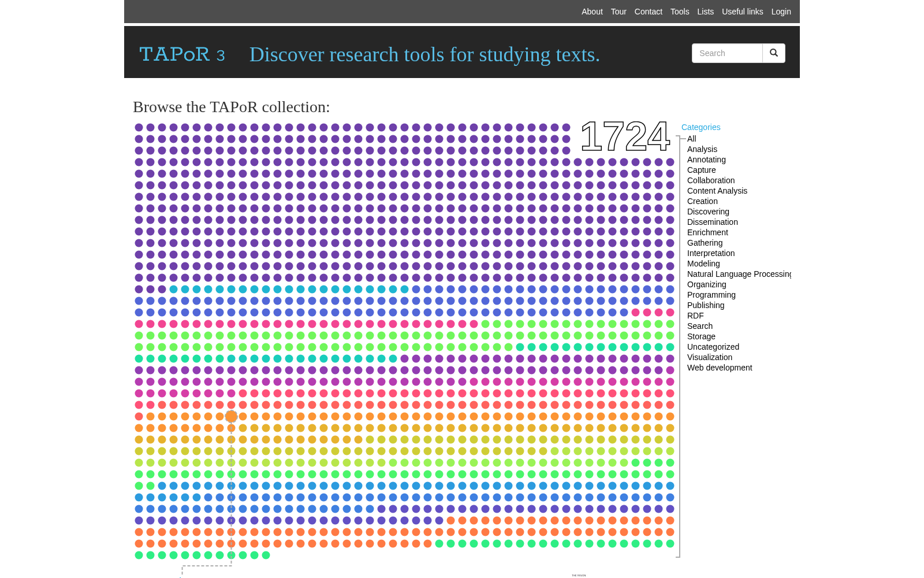Select the Modeling category
This screenshot has width=924, height=578.
click(703, 264)
